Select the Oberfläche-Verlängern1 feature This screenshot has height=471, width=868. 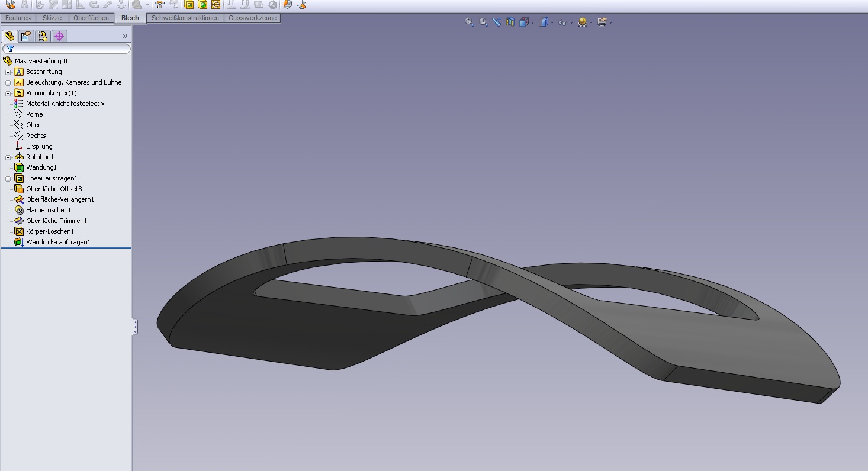(x=60, y=199)
